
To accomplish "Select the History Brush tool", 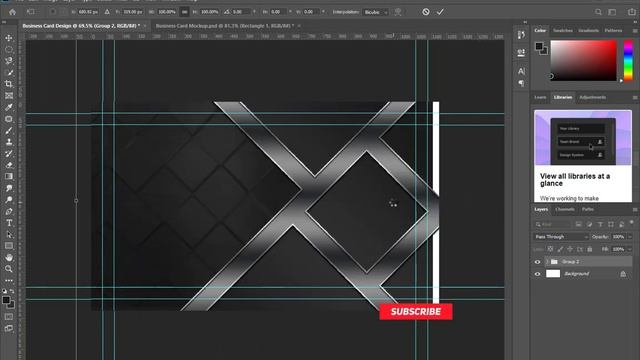I will 9,153.
